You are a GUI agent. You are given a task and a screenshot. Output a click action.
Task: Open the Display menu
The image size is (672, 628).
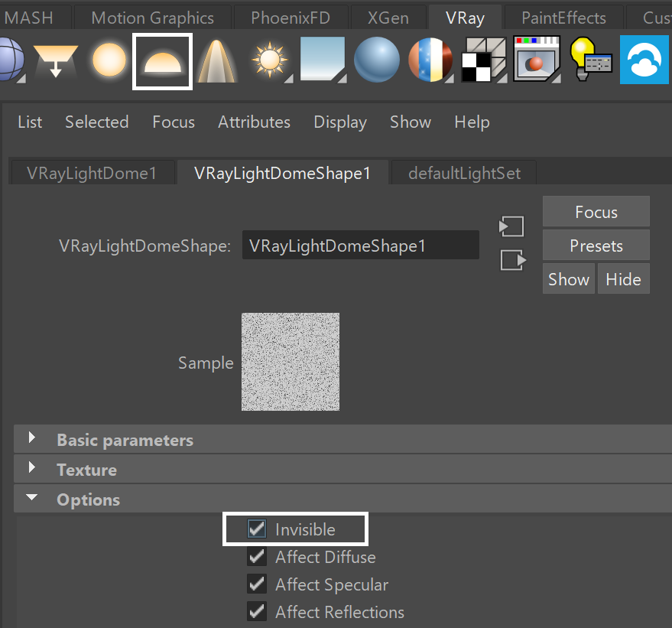340,122
